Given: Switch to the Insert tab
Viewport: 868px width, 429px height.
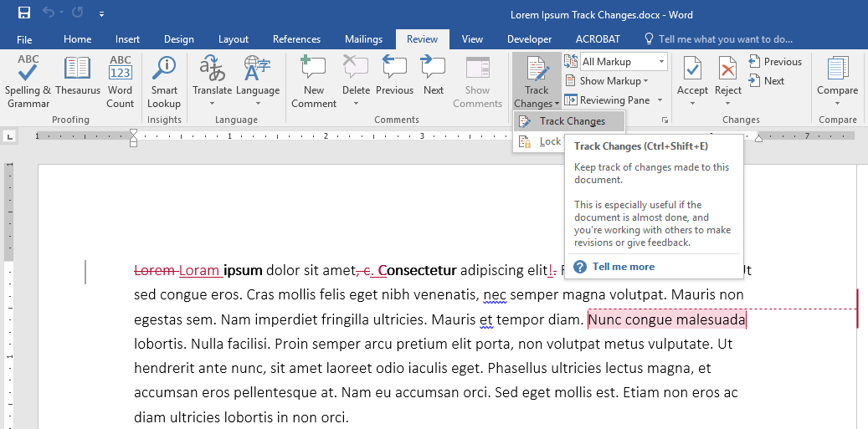Looking at the screenshot, I should (x=127, y=39).
